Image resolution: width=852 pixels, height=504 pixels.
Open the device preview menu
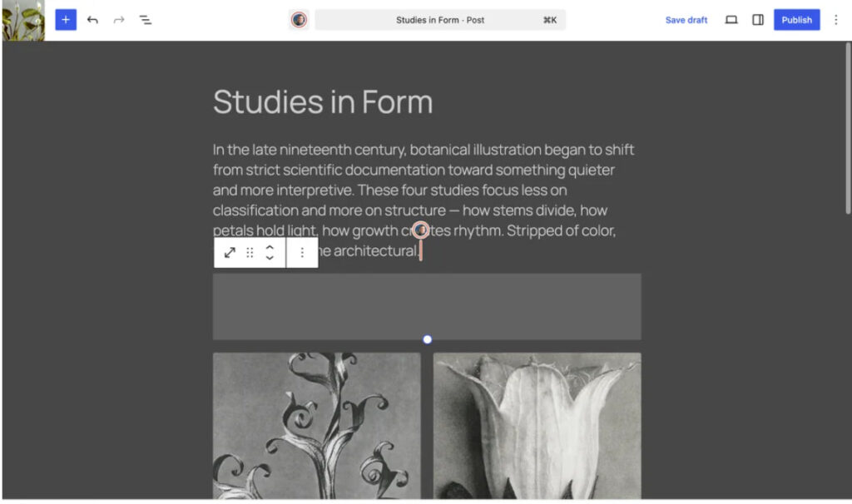[731, 20]
